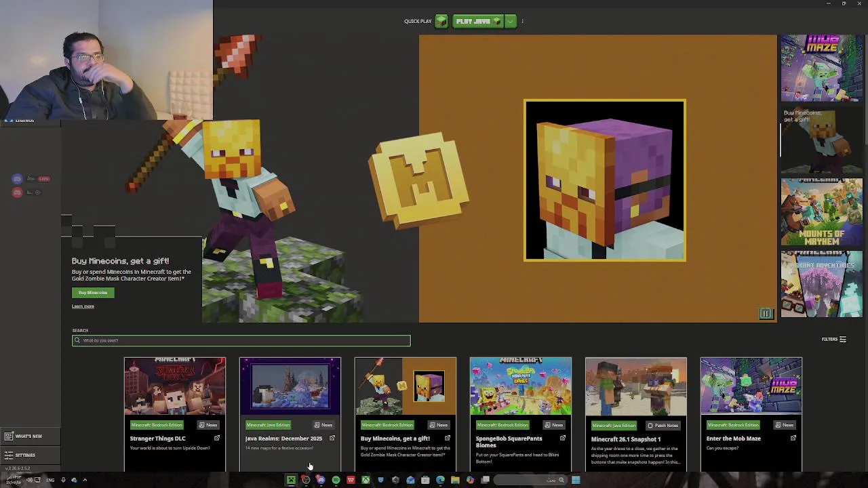Image resolution: width=868 pixels, height=488 pixels.
Task: Open the Java Realms December 2025 card image
Action: [x=290, y=386]
